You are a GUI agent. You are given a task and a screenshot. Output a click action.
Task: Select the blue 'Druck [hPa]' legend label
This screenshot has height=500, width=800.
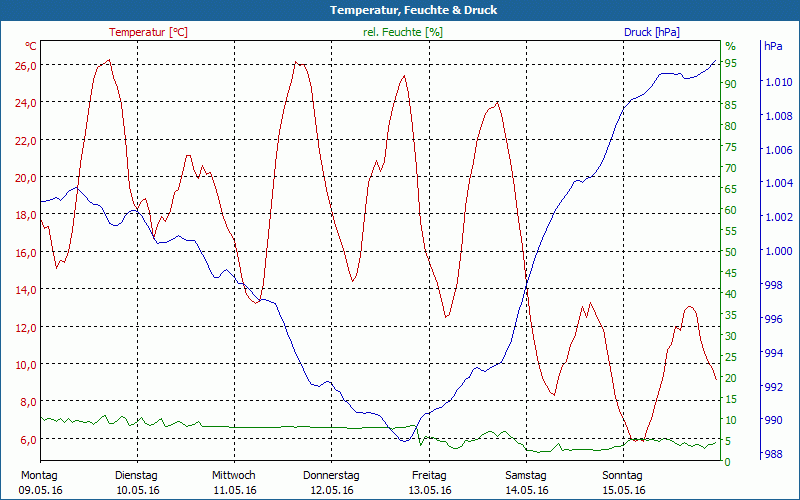(651, 32)
